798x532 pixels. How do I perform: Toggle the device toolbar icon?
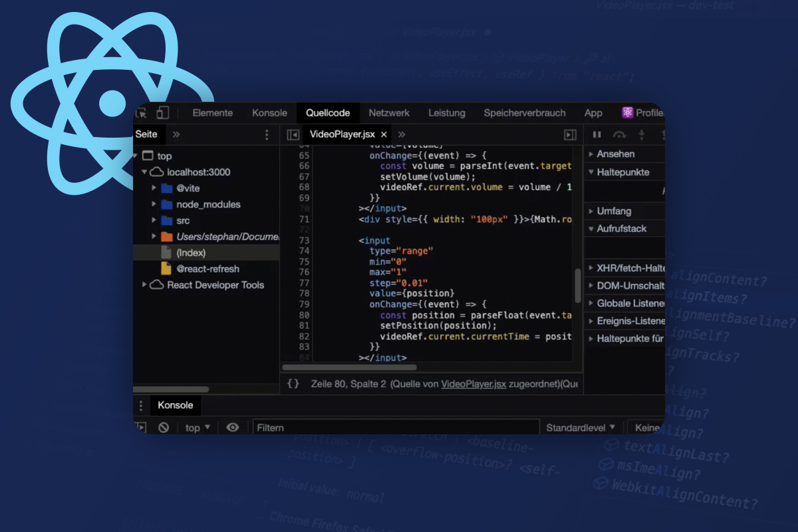pyautogui.click(x=163, y=113)
